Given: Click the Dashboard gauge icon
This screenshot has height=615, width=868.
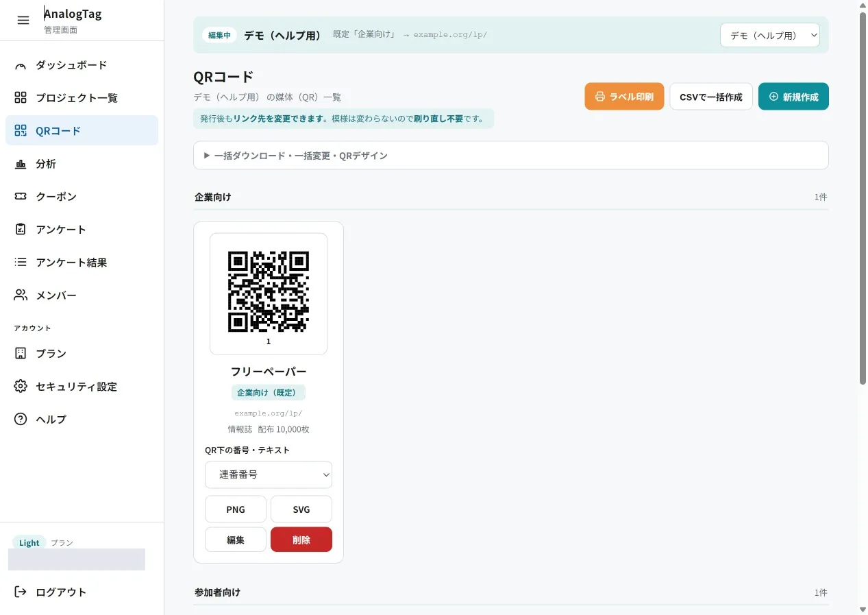Looking at the screenshot, I should (21, 65).
